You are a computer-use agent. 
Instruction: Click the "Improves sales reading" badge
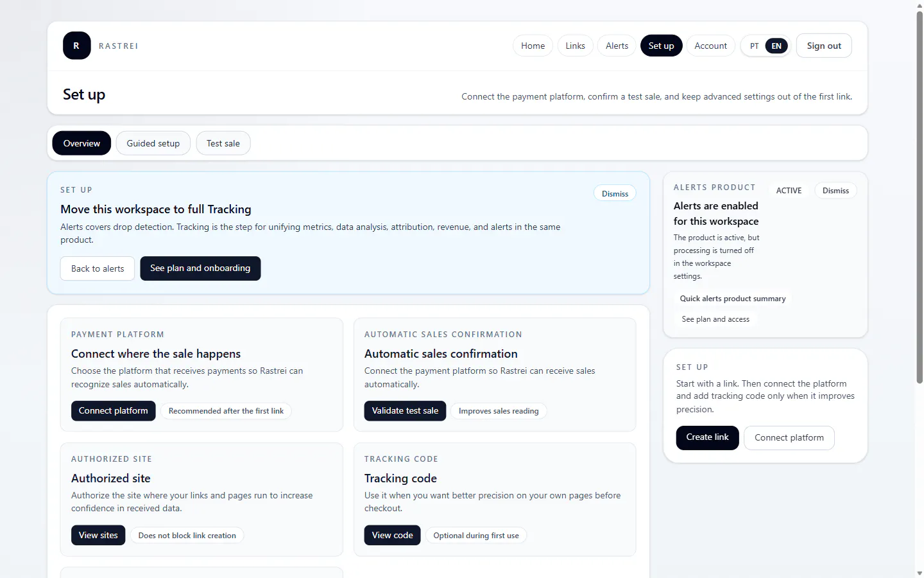tap(499, 410)
